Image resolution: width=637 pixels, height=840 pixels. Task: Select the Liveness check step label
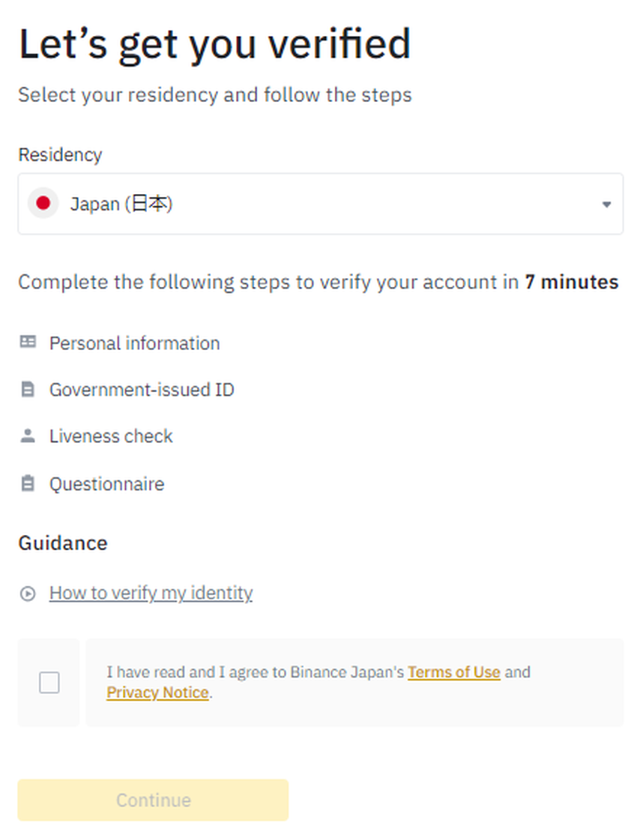point(111,436)
